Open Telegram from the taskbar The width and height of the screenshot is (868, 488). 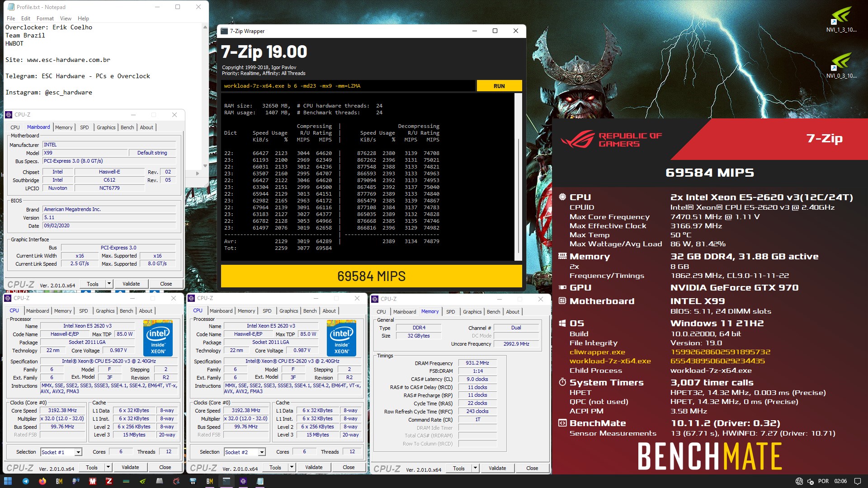[x=26, y=481]
